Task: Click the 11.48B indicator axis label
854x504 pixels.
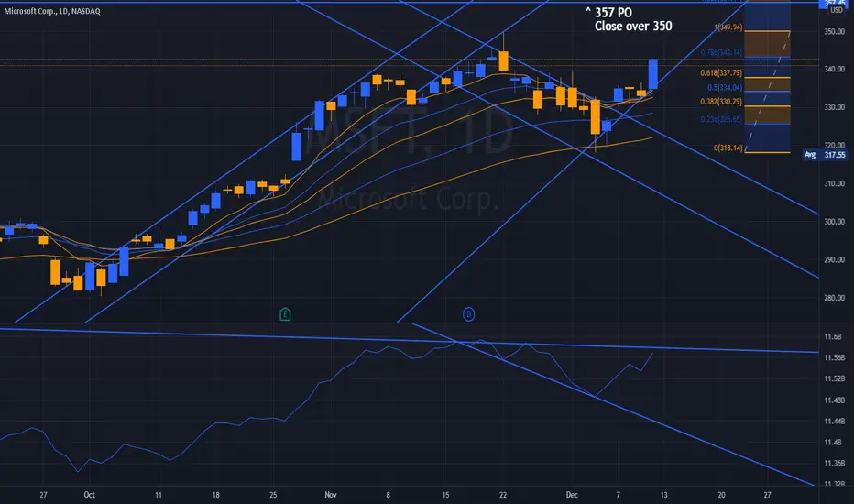Action: (835, 400)
